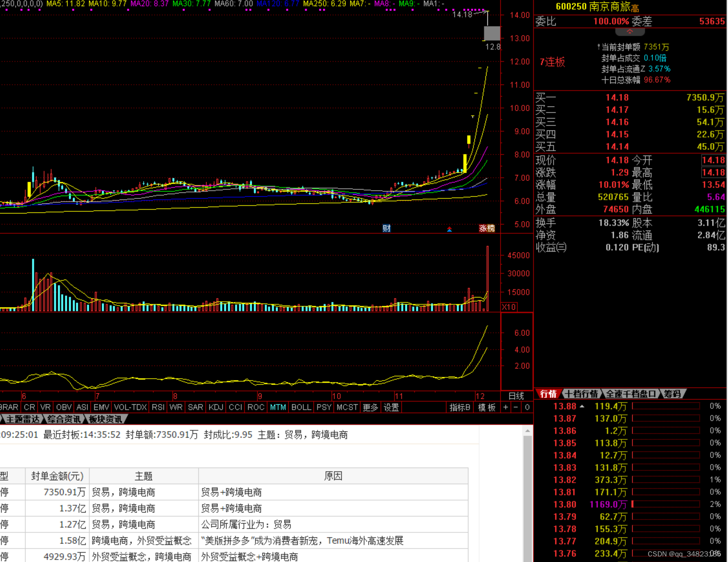Click the 模板 template button
The width and height of the screenshot is (728, 562).
click(487, 407)
